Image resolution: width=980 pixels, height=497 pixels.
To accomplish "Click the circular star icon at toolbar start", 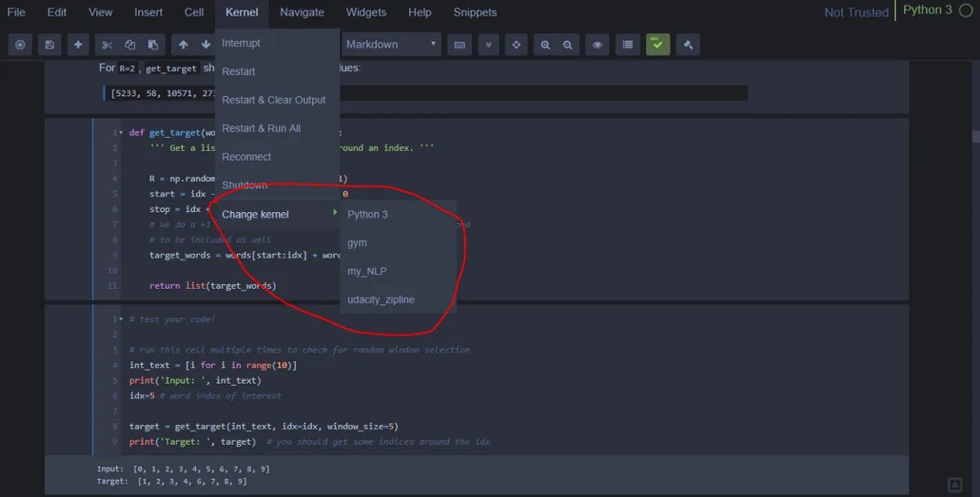I will coord(20,45).
